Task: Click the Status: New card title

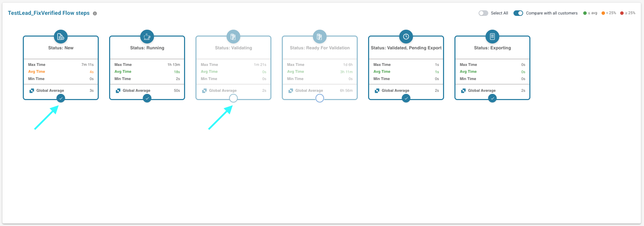Action: pos(61,48)
